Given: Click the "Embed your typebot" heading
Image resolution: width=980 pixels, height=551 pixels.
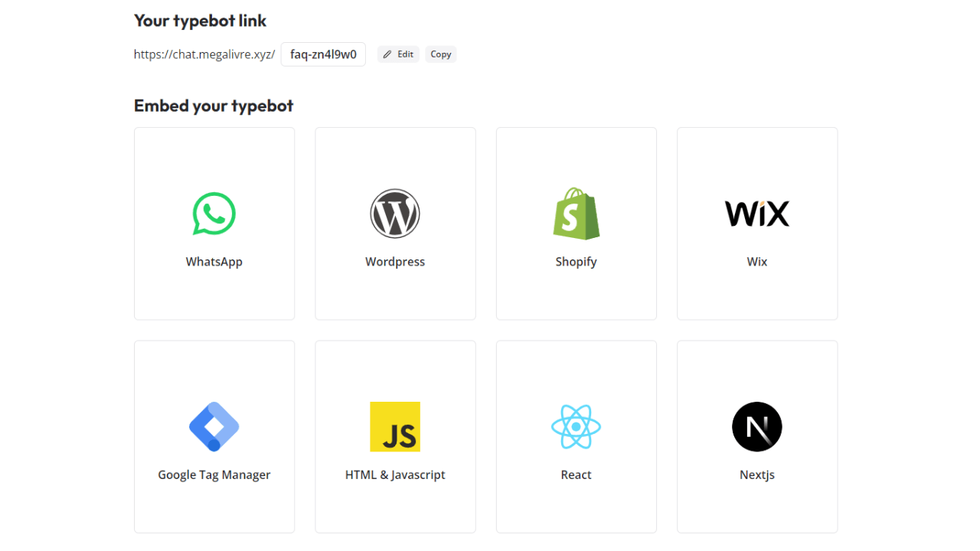Looking at the screenshot, I should [x=214, y=106].
